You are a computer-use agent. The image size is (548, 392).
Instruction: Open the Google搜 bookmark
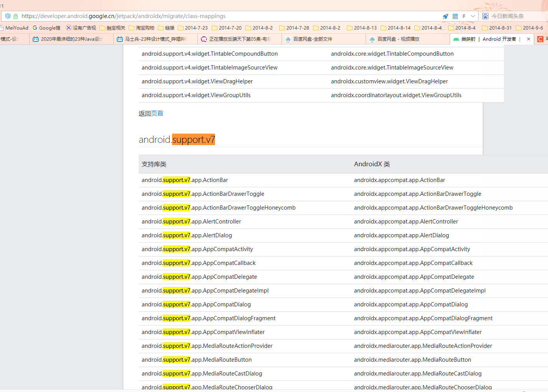click(46, 28)
